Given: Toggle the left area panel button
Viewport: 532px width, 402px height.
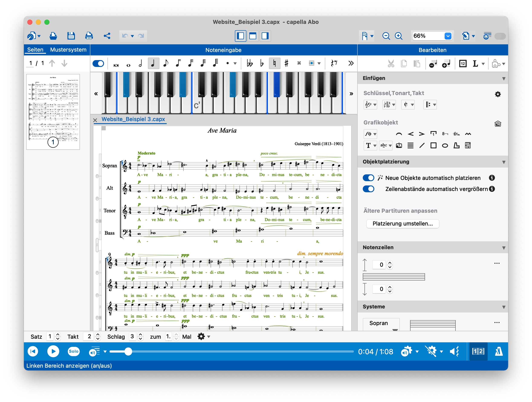Looking at the screenshot, I should (240, 36).
